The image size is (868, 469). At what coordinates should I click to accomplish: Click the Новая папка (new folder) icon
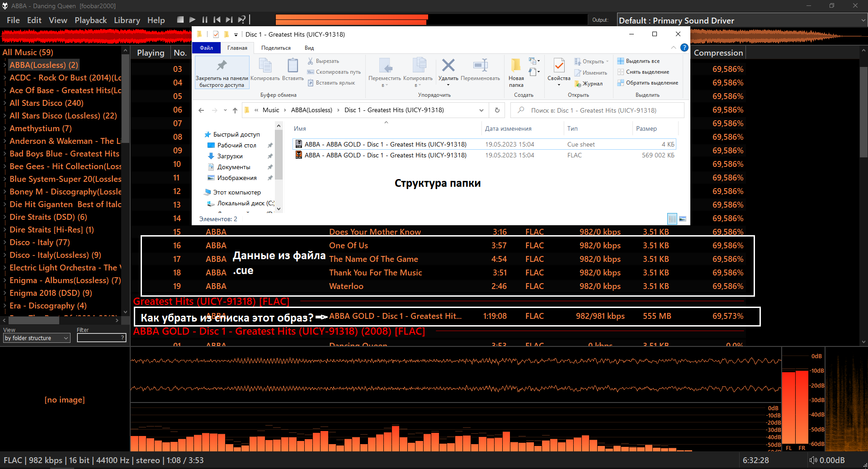516,66
